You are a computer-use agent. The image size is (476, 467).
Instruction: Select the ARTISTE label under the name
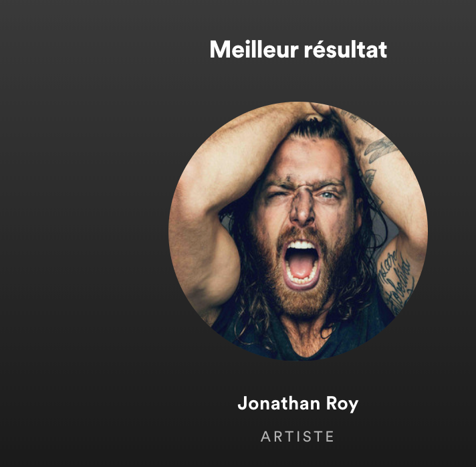click(297, 436)
